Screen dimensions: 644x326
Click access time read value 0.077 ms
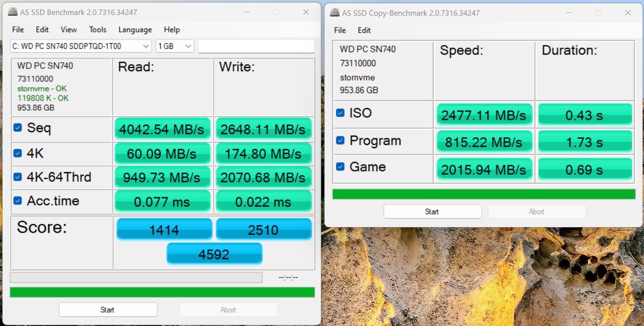[162, 201]
